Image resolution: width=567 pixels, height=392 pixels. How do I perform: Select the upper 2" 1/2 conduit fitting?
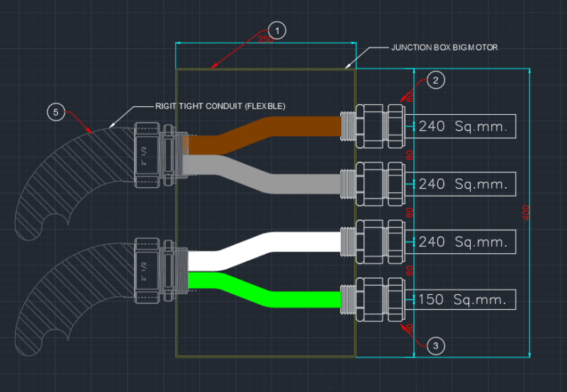click(161, 155)
